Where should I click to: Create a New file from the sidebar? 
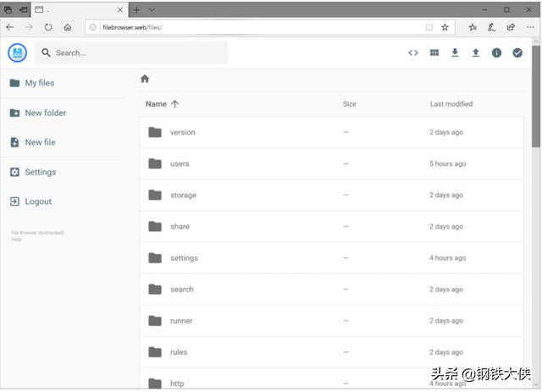pyautogui.click(x=40, y=142)
